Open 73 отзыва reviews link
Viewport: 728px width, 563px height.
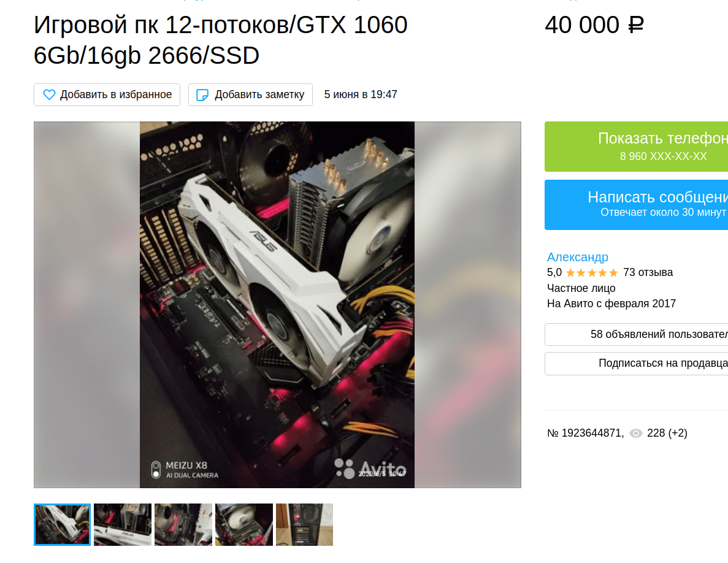point(648,272)
